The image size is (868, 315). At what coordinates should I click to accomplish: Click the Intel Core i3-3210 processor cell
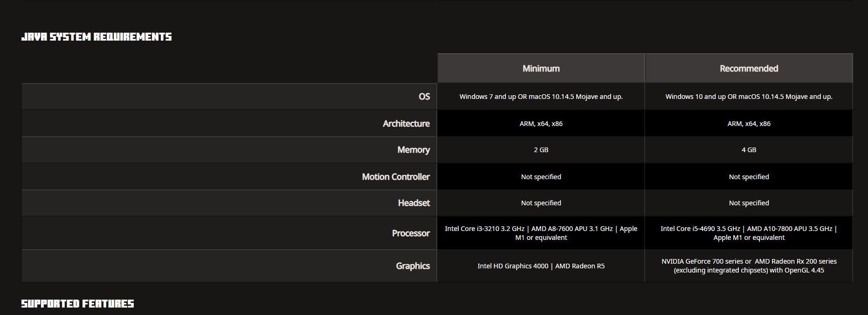click(x=541, y=233)
